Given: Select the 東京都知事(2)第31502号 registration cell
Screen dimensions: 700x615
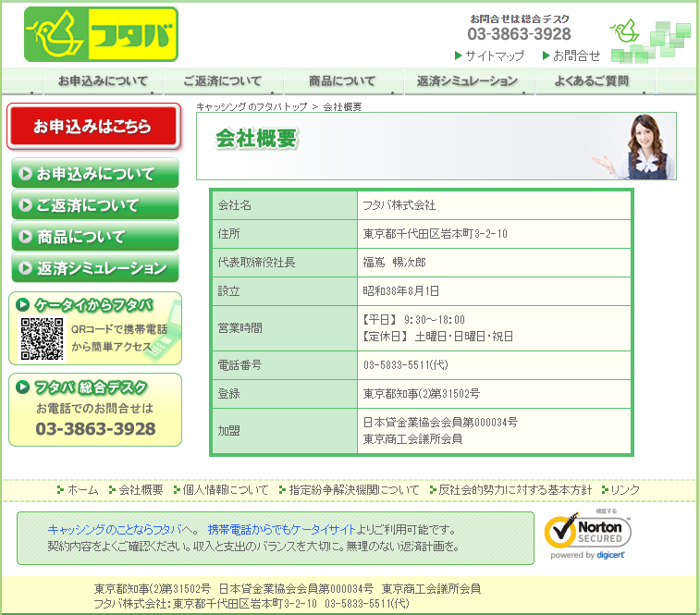Looking at the screenshot, I should pyautogui.click(x=494, y=393).
